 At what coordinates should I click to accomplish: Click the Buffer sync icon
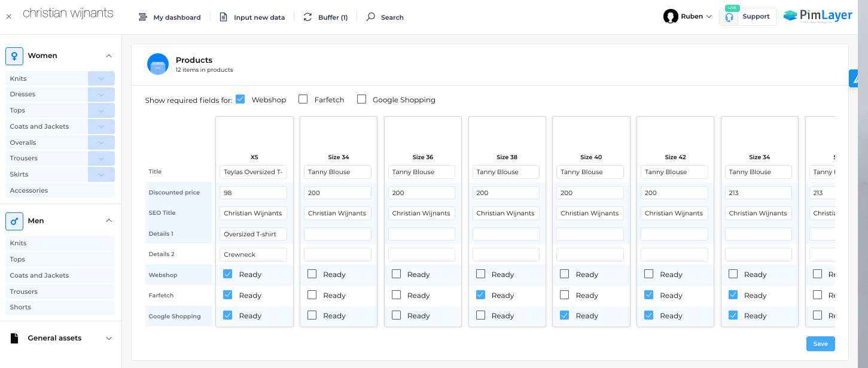[x=307, y=17]
